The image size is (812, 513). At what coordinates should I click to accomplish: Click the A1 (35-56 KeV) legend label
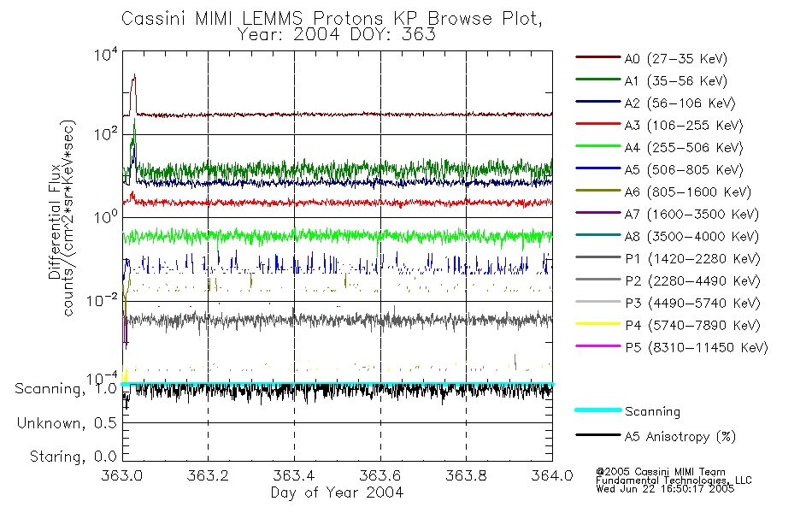point(676,81)
